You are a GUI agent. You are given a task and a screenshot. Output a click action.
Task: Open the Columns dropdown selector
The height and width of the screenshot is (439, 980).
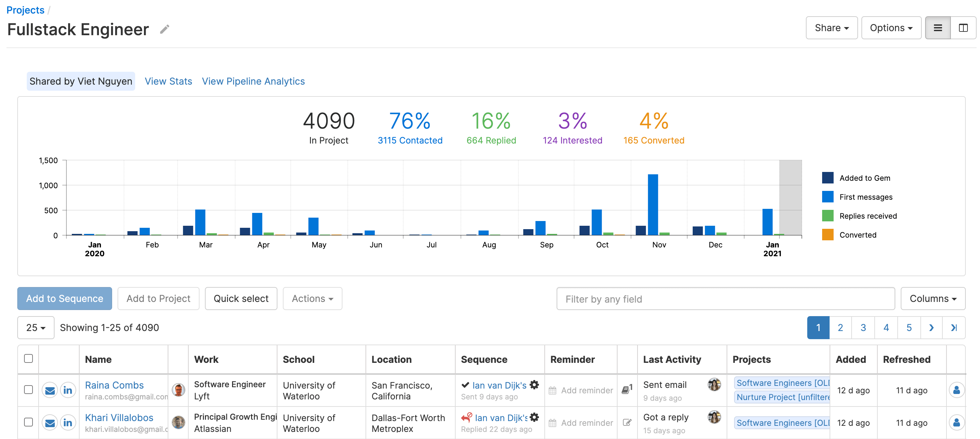tap(933, 299)
